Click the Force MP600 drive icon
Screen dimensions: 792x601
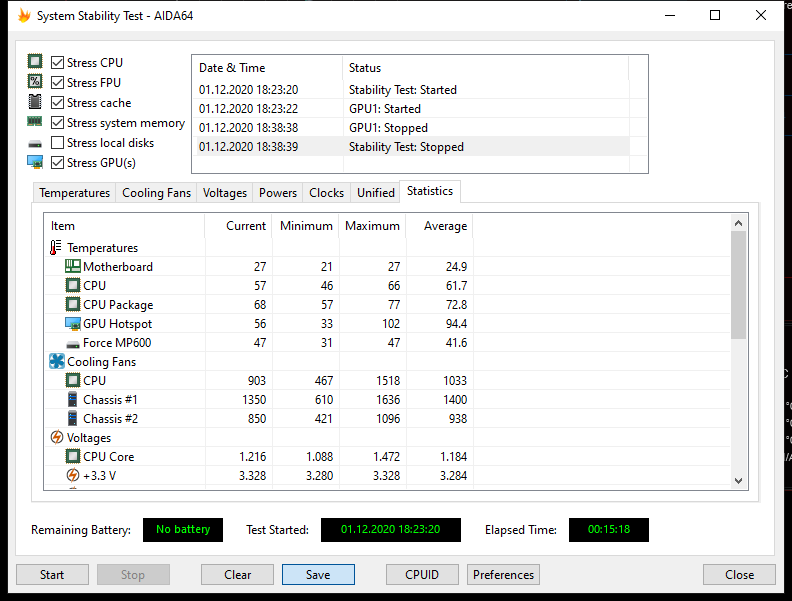tap(73, 345)
